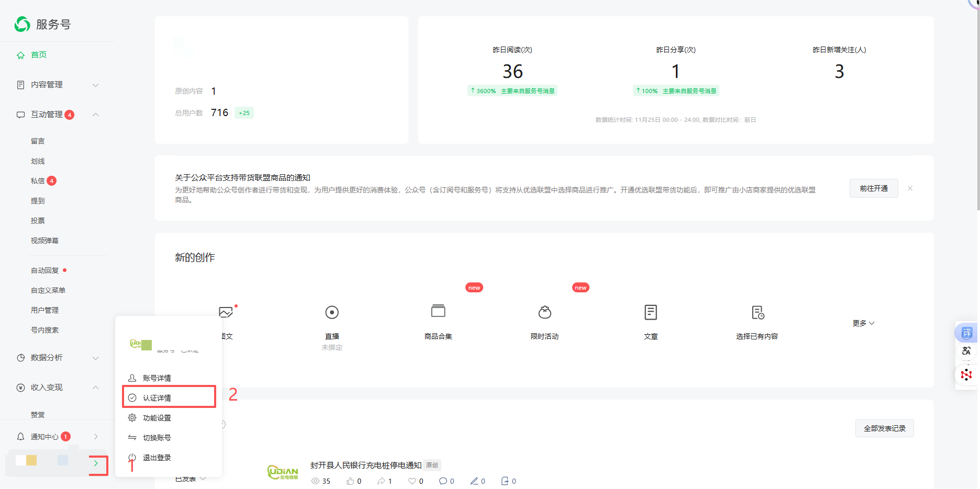Expand the 更多 dropdown
The height and width of the screenshot is (489, 980).
point(863,323)
